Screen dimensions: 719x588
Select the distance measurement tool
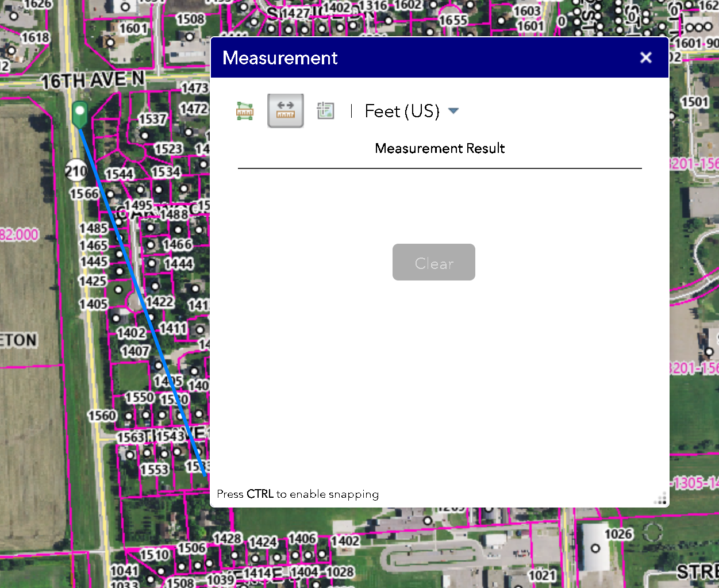(286, 110)
